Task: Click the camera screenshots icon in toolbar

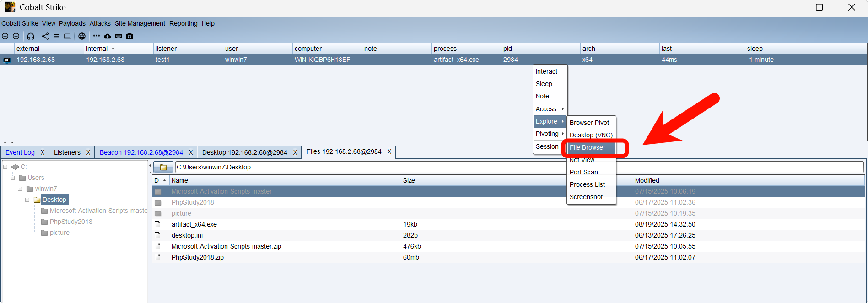Action: click(129, 36)
